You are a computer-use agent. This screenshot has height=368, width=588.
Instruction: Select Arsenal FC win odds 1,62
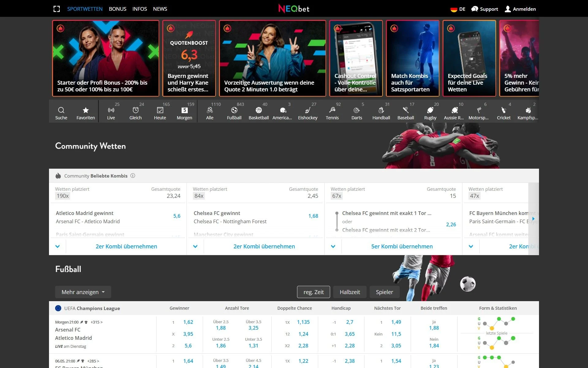click(188, 322)
